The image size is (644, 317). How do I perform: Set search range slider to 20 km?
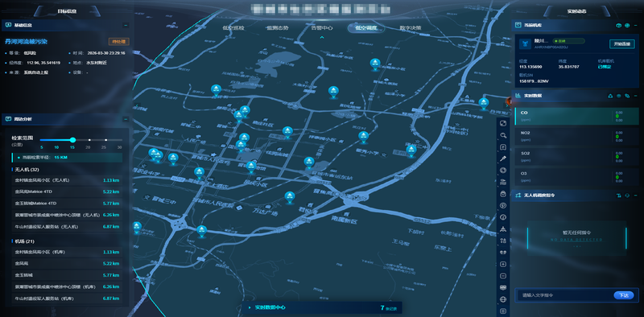(88, 140)
